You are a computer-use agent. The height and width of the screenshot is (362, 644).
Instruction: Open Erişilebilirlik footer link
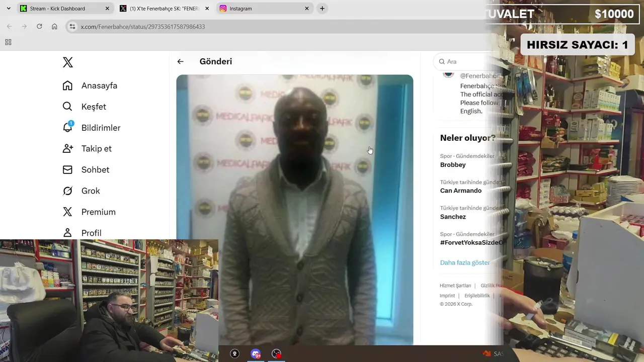coord(477,296)
